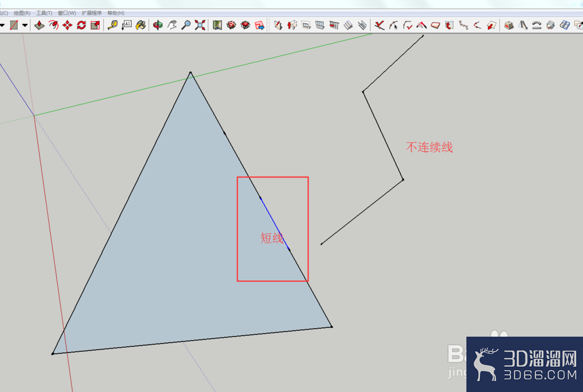Open the 扩展程序 menu
583x392 pixels.
pyautogui.click(x=92, y=13)
